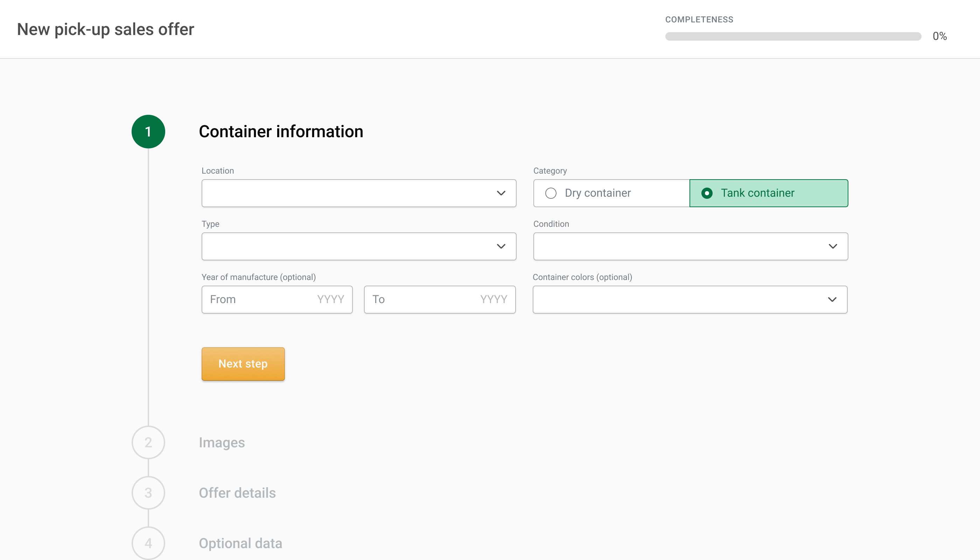Click the Type label
980x560 pixels.
pos(210,224)
